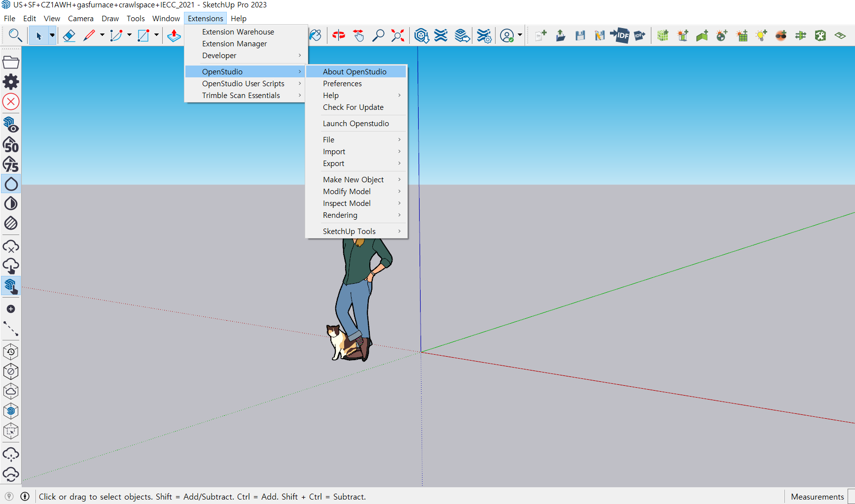Click the New Space green cube icon
Viewport: 855px width, 504px height.
663,35
